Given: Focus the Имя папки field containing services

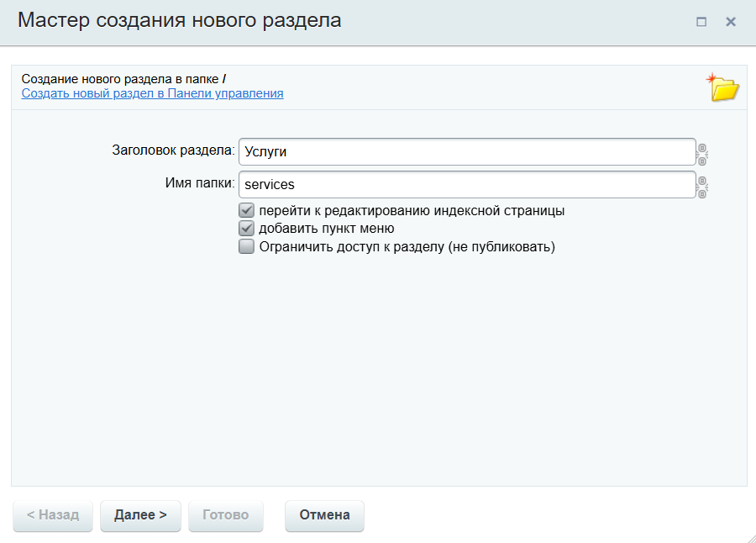Looking at the screenshot, I should tap(467, 184).
